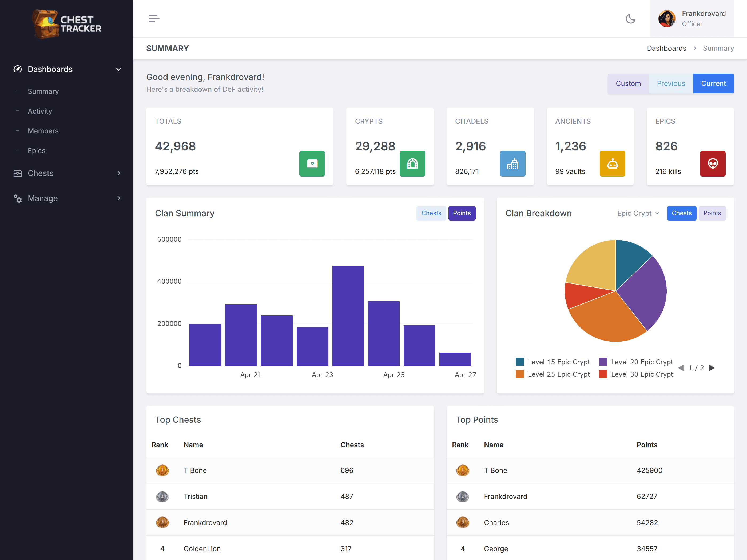Go to next legend page arrow
The width and height of the screenshot is (747, 560).
(712, 367)
